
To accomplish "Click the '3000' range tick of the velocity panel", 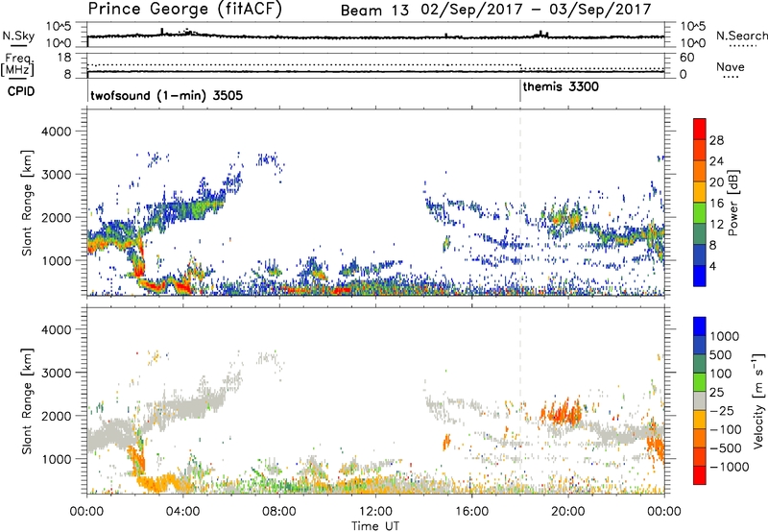I will tap(57, 373).
